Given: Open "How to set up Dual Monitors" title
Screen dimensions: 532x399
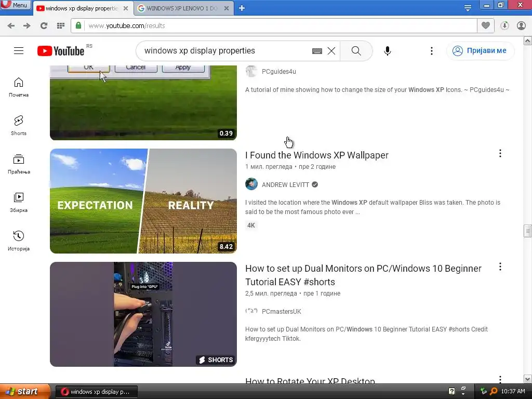Looking at the screenshot, I should (x=363, y=275).
